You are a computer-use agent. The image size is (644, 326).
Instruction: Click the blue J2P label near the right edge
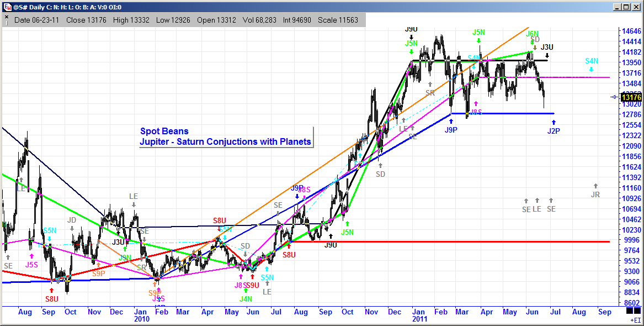[553, 130]
